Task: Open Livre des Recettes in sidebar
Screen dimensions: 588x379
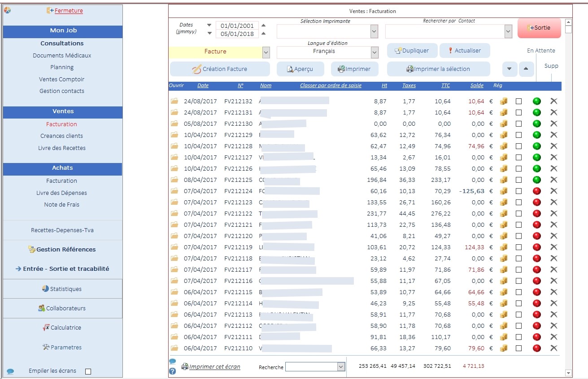Action: (62, 148)
